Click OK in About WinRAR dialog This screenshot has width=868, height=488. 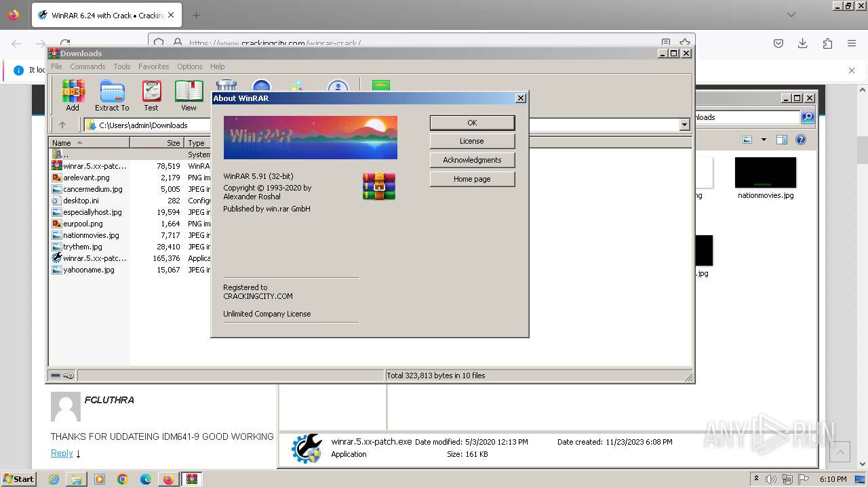(472, 123)
